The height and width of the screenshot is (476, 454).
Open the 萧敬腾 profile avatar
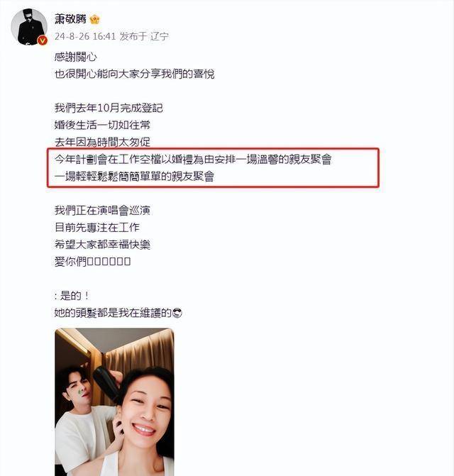tap(29, 27)
